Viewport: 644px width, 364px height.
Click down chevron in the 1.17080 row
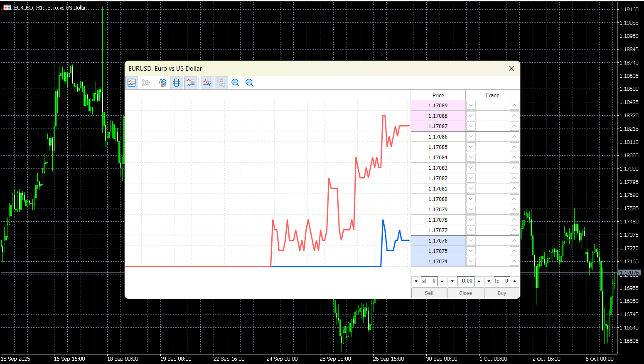(471, 199)
